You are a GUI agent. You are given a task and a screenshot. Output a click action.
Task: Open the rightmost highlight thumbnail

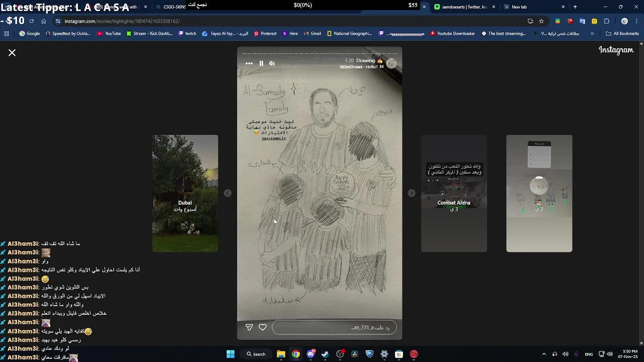(539, 193)
